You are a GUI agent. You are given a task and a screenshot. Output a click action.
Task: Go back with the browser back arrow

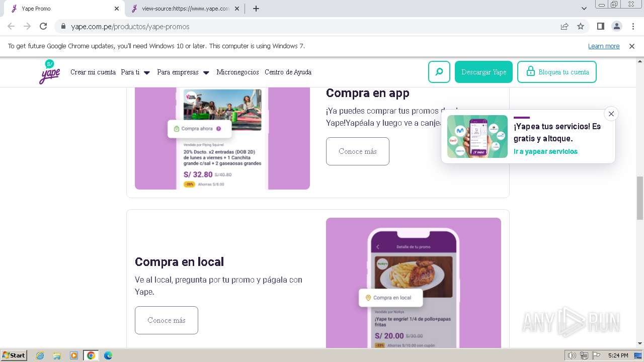[11, 26]
